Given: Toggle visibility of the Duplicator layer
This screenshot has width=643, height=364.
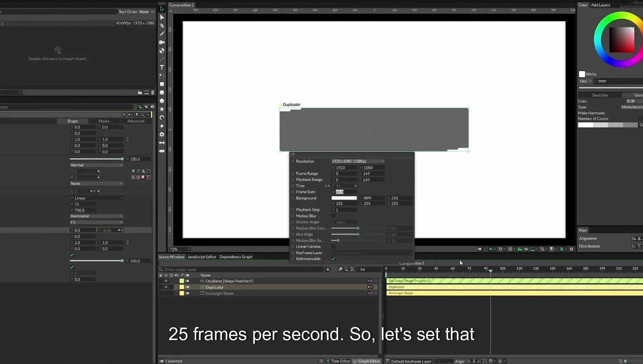Looking at the screenshot, I should click(166, 287).
